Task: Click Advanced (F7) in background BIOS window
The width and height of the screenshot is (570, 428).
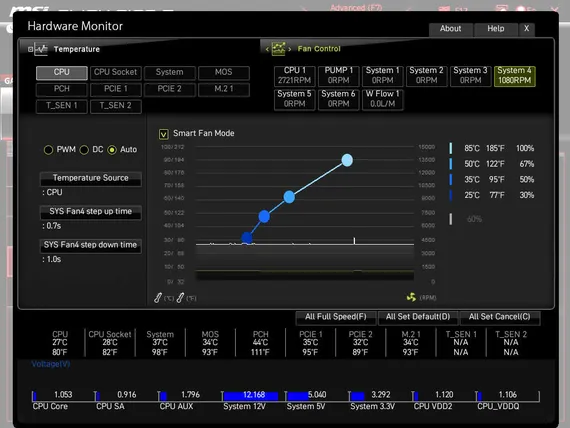Action: 356,8
